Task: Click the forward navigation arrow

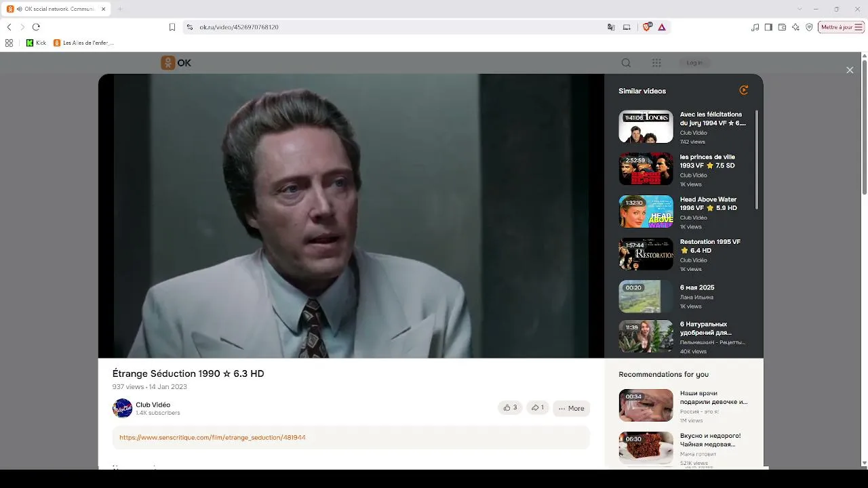Action: [22, 27]
